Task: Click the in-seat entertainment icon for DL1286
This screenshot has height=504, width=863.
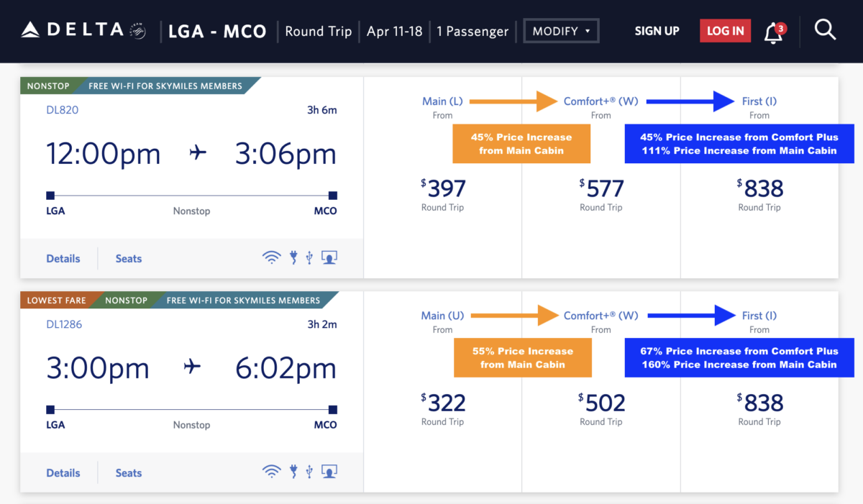Action: pyautogui.click(x=329, y=472)
